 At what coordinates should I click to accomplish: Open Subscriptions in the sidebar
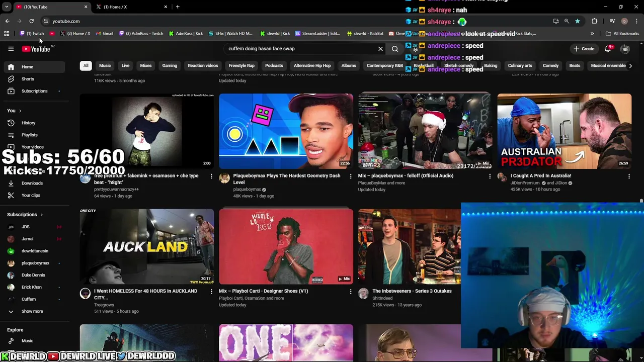pyautogui.click(x=34, y=91)
